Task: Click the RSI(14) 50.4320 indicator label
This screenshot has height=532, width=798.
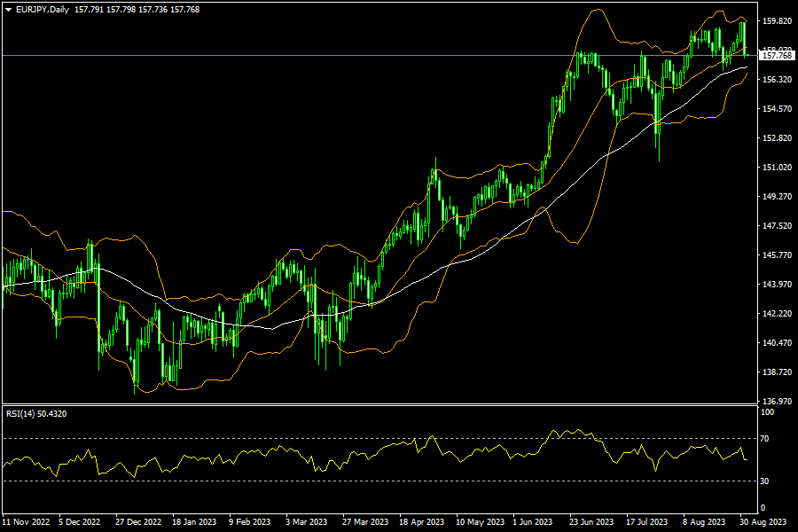Action: [36, 414]
